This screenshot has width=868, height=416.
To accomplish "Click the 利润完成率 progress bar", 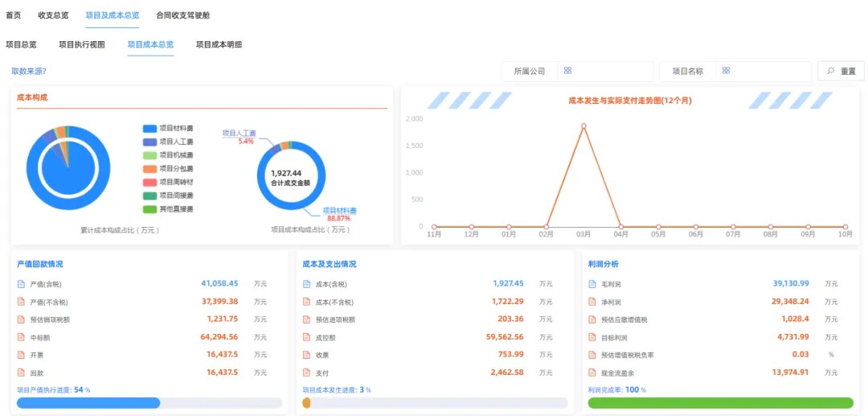I will coord(721,402).
